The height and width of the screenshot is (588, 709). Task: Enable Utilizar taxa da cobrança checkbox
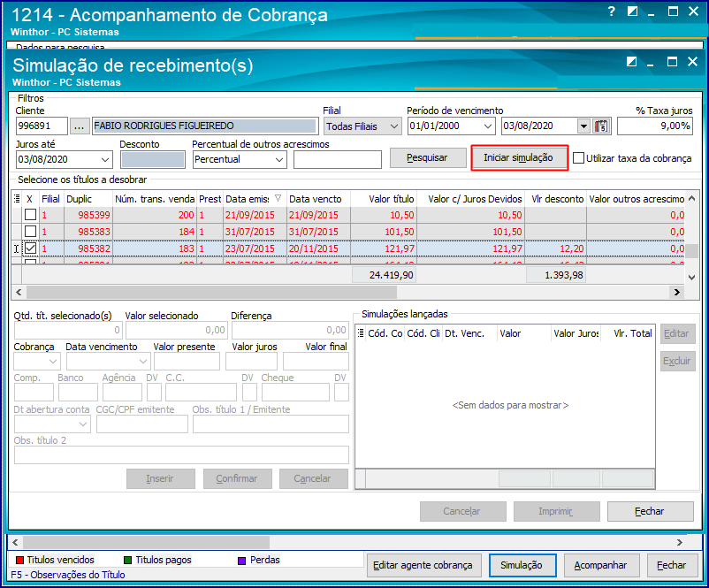point(578,158)
